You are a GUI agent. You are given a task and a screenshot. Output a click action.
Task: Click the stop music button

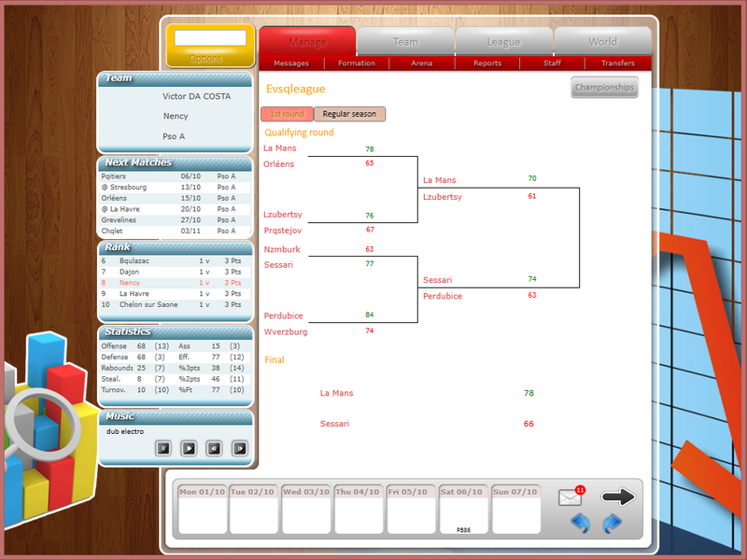tap(163, 448)
